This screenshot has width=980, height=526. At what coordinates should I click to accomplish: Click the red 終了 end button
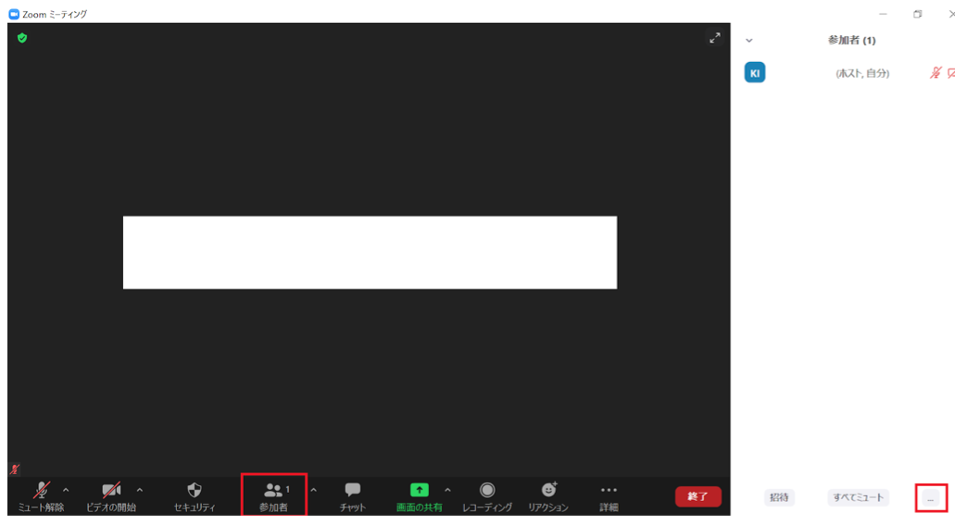(697, 496)
